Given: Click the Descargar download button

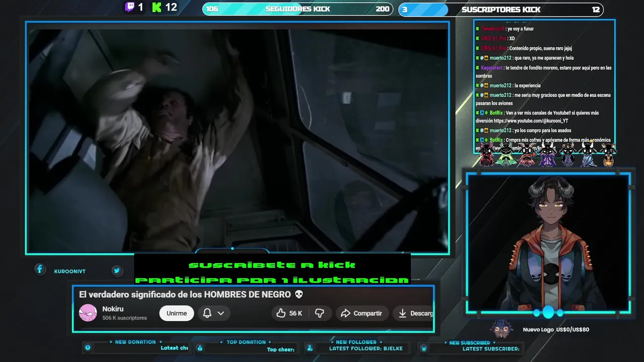Looking at the screenshot, I should [x=414, y=313].
